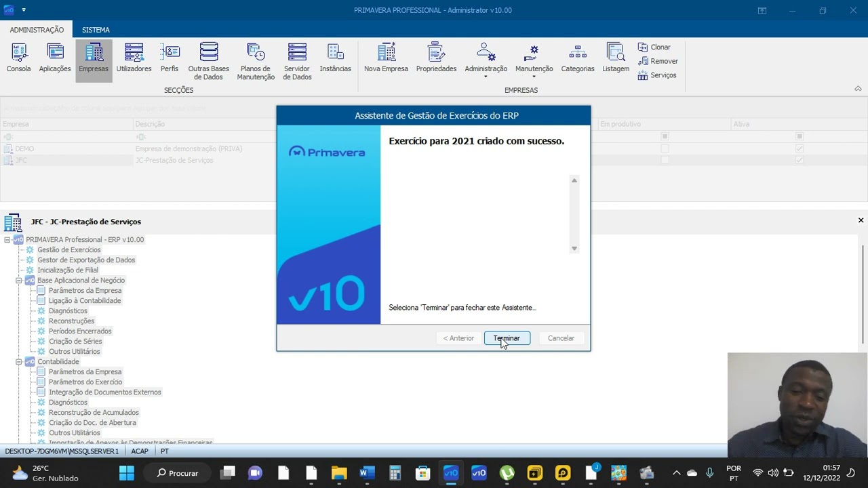
Task: Collapse the ribbon with the chevron
Action: tap(858, 89)
